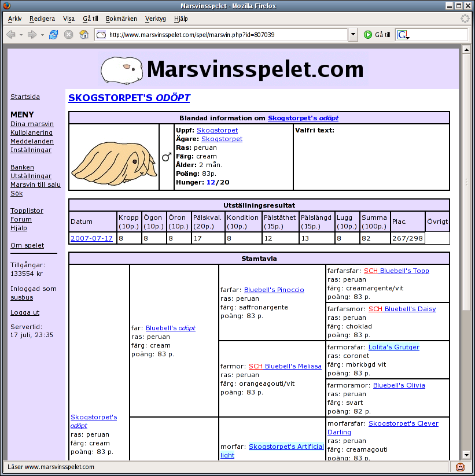This screenshot has width=475, height=476.
Task: Click the SKOGSTORPET'S ODÖPT page heading link
Action: coord(129,98)
